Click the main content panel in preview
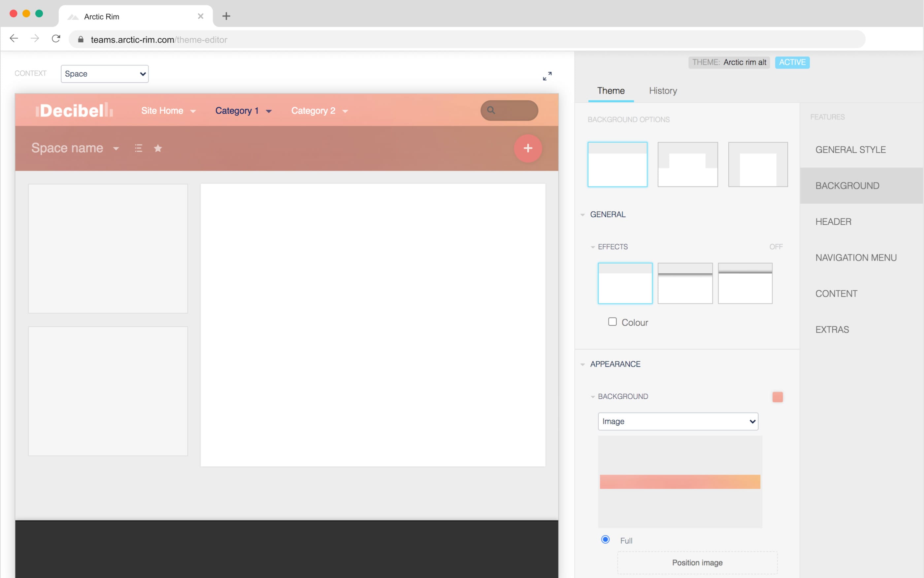Screen dimensions: 924x578 pos(373,325)
